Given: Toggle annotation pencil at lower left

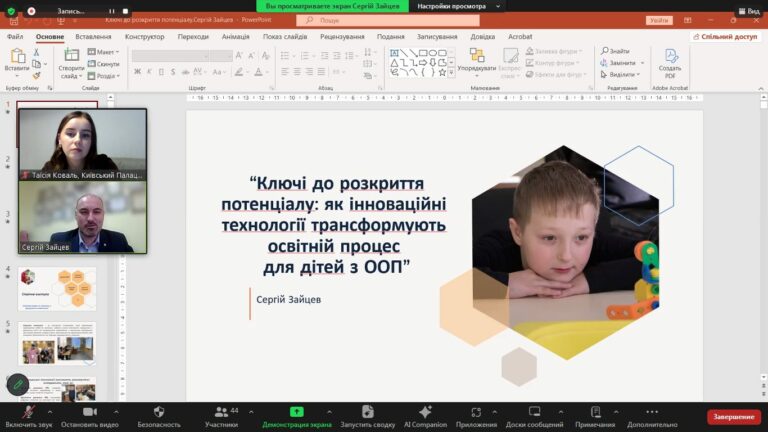Looking at the screenshot, I should (x=17, y=385).
